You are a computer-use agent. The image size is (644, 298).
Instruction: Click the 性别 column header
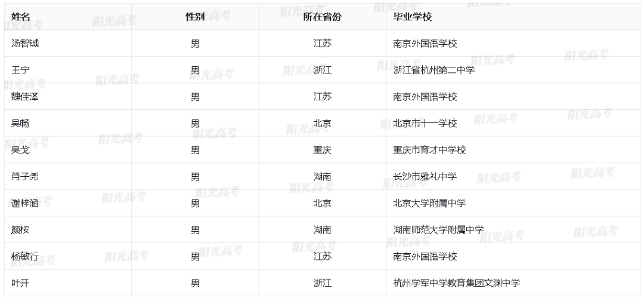click(x=194, y=17)
